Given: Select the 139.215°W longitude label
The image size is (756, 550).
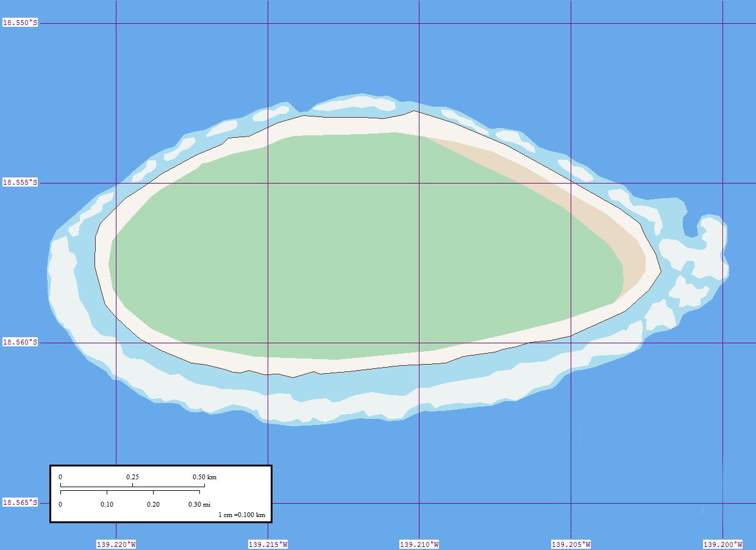Looking at the screenshot, I should [268, 545].
